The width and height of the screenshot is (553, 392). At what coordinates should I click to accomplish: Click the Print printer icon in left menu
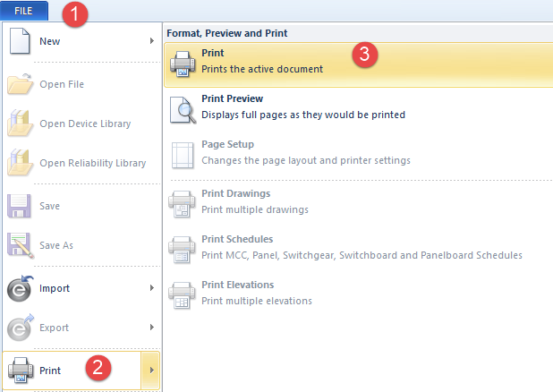[x=20, y=370]
